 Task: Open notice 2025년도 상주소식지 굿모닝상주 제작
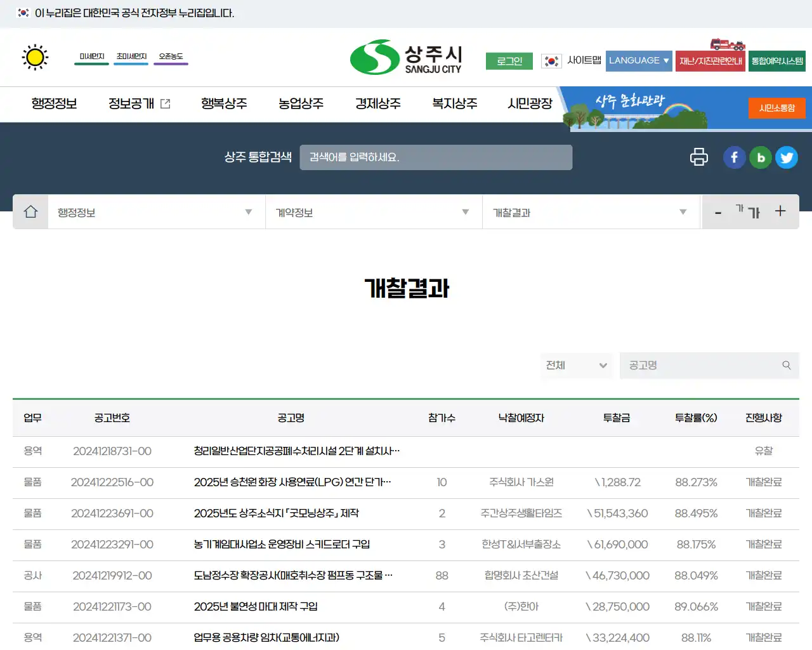[277, 514]
